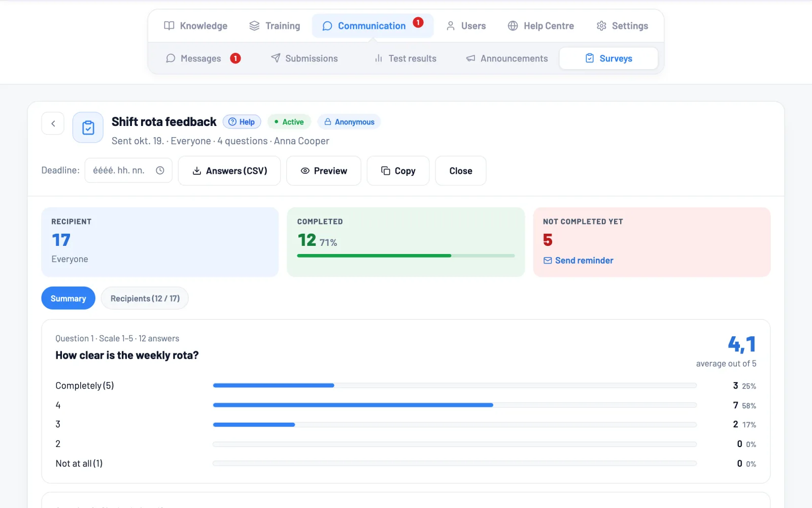Go to the Help Centre tab

point(541,26)
